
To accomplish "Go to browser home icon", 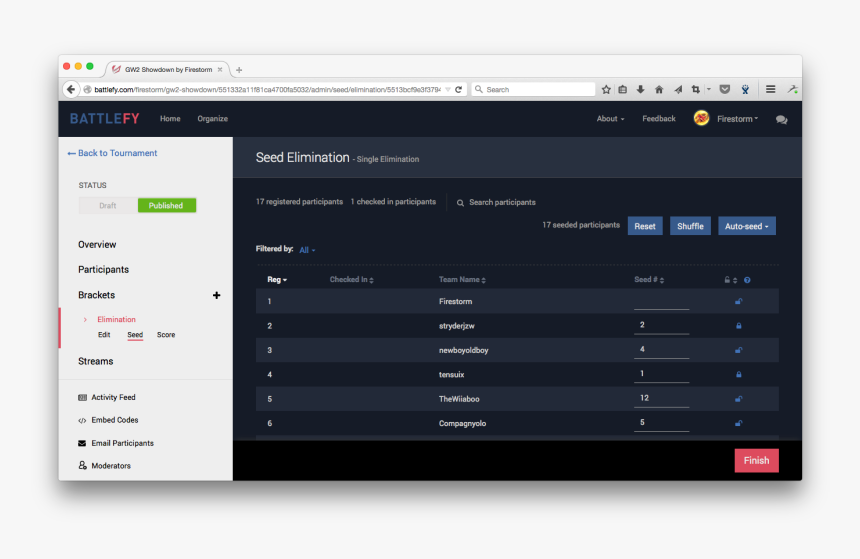I will (659, 89).
